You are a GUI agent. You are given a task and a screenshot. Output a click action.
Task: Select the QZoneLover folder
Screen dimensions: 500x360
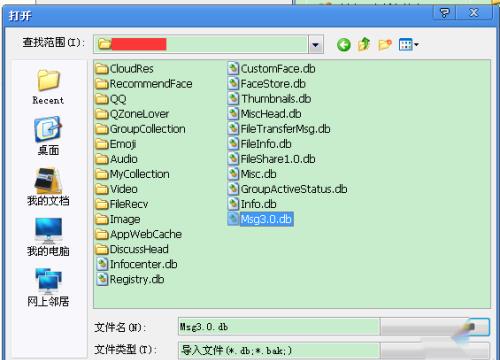pyautogui.click(x=132, y=114)
